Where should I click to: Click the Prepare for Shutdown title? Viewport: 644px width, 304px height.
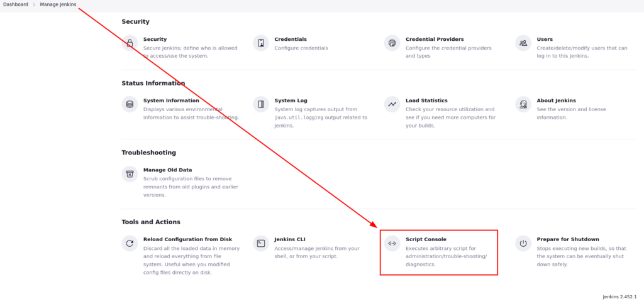click(x=567, y=239)
